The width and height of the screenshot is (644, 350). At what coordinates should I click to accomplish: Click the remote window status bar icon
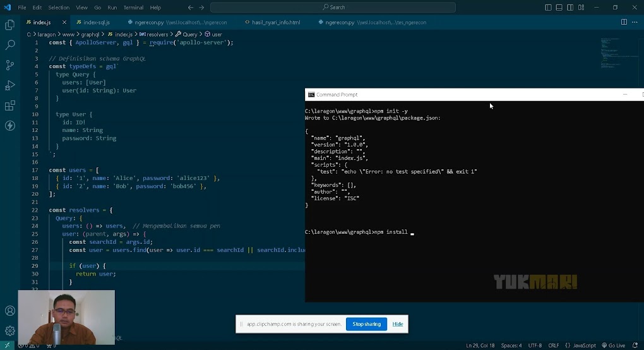tap(7, 346)
